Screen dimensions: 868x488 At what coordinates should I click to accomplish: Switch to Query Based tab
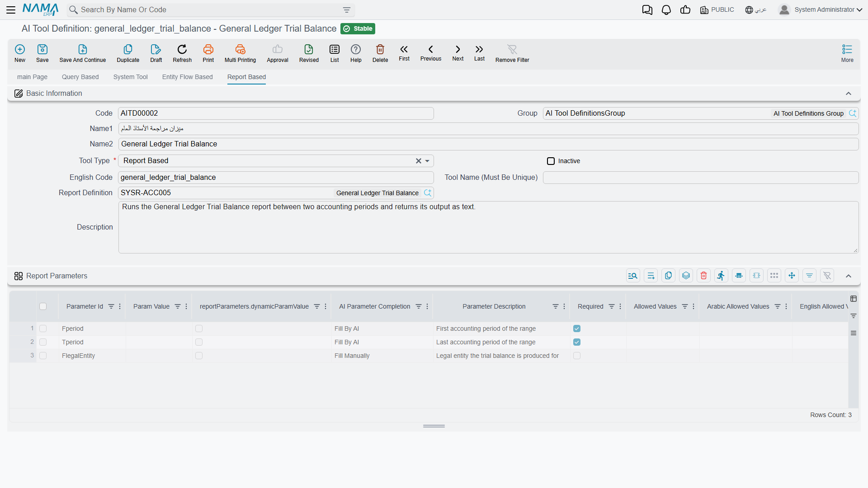click(80, 77)
